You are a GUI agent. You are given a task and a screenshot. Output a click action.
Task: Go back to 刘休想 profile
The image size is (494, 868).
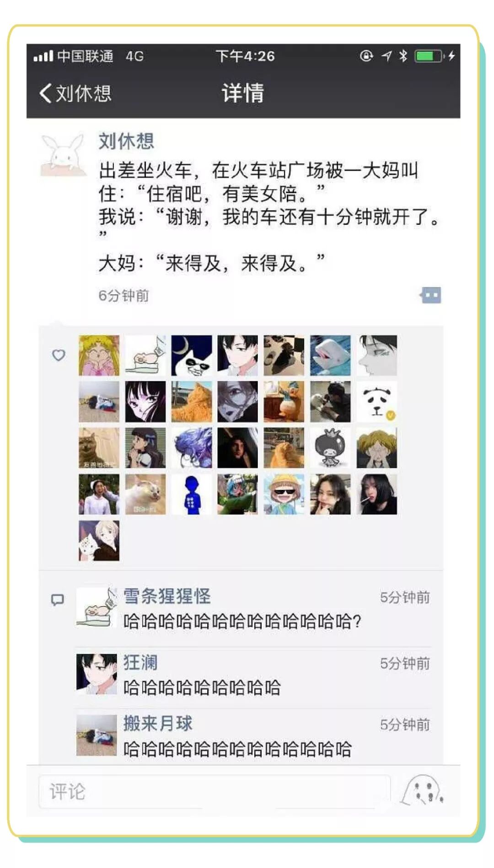point(75,93)
